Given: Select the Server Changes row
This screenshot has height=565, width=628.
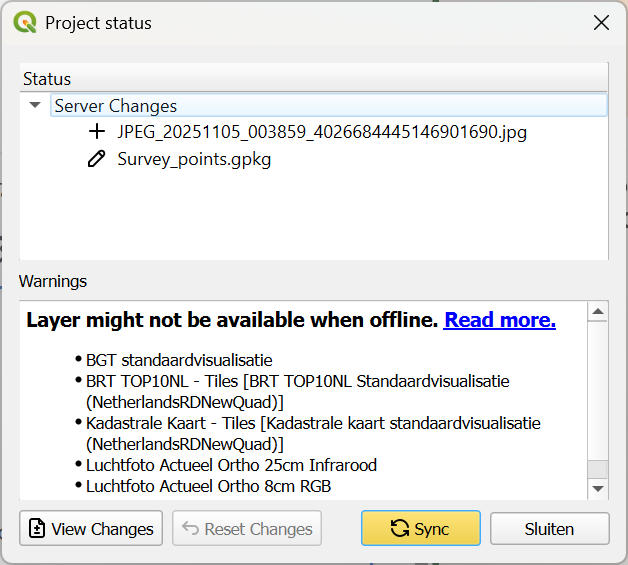Looking at the screenshot, I should click(116, 105).
